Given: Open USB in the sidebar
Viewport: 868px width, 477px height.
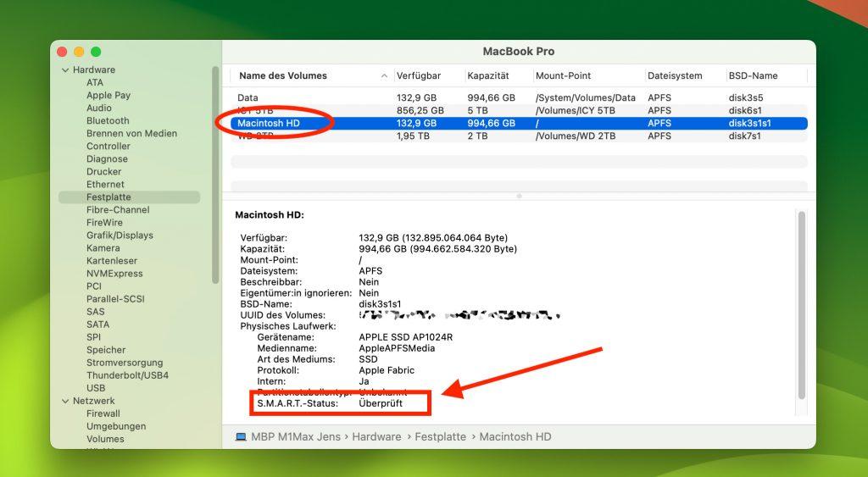Looking at the screenshot, I should [x=96, y=388].
